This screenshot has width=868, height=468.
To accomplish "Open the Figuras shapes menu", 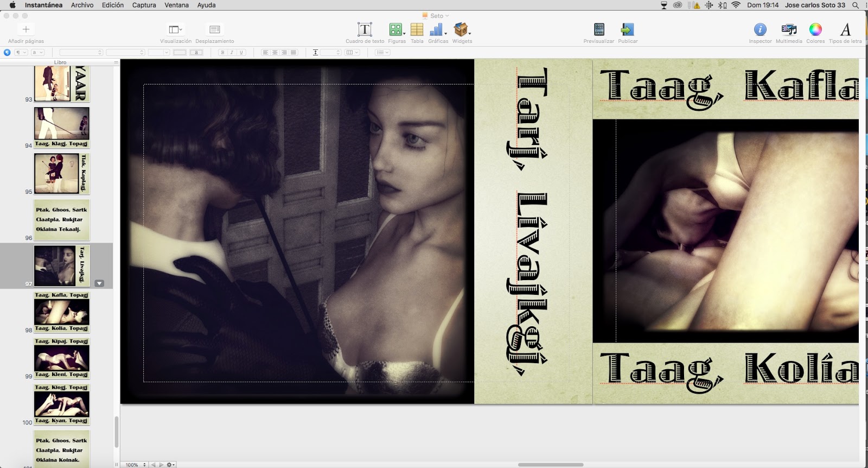I will pos(397,29).
